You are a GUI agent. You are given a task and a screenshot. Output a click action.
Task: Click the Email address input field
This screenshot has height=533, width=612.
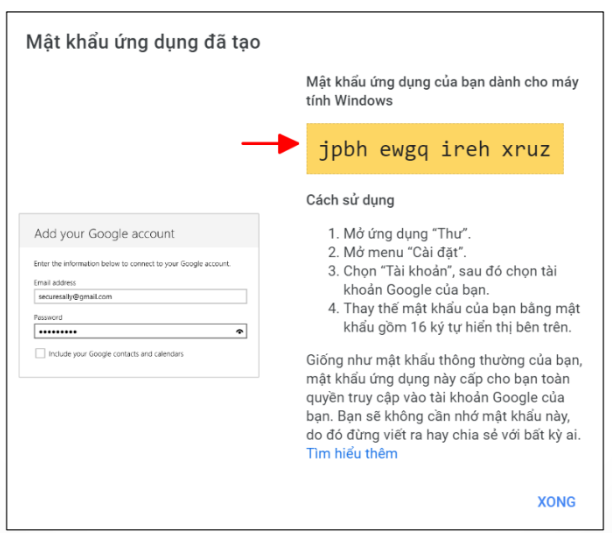coord(140,296)
